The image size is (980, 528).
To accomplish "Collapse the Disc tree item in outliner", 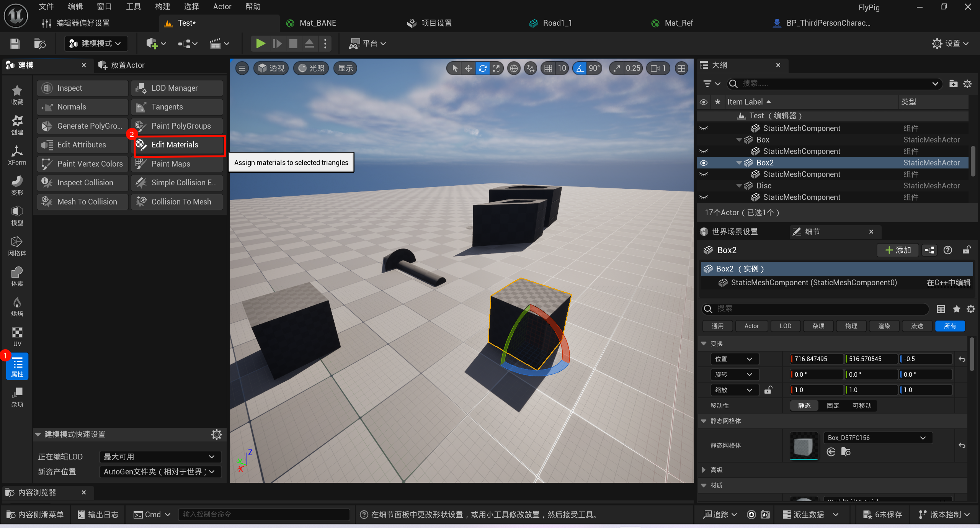I will click(739, 186).
